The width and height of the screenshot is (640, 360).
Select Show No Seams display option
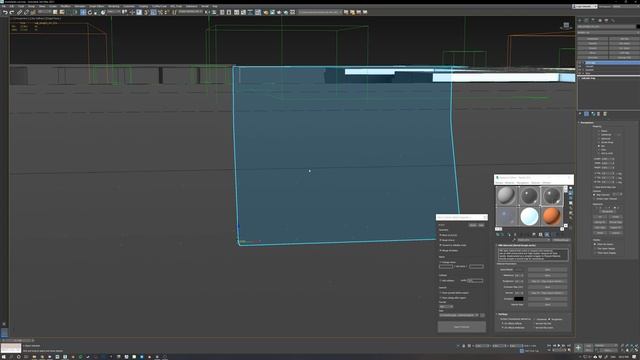point(595,244)
